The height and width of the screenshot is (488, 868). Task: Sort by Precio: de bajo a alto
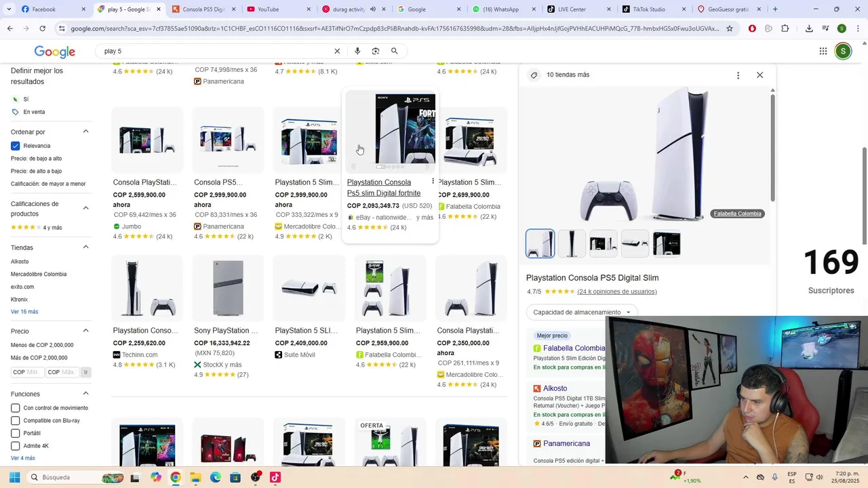[36, 159]
